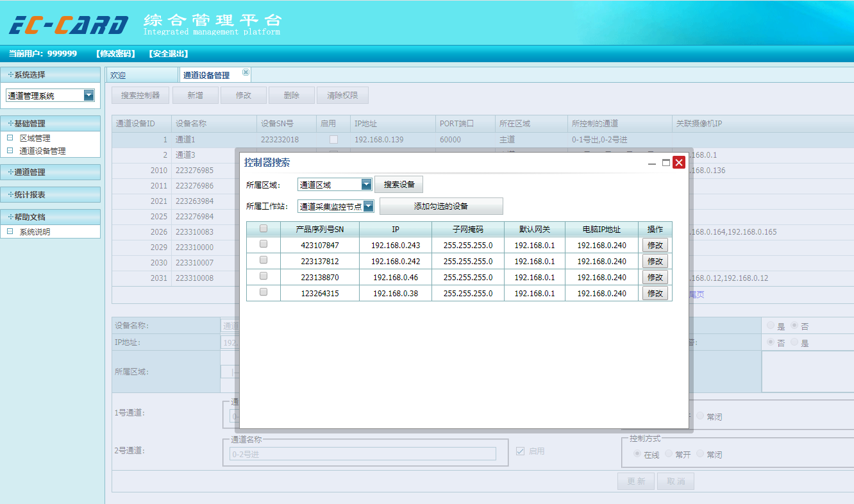Click the EC-CARD logo
This screenshot has width=854, height=504.
tap(69, 25)
